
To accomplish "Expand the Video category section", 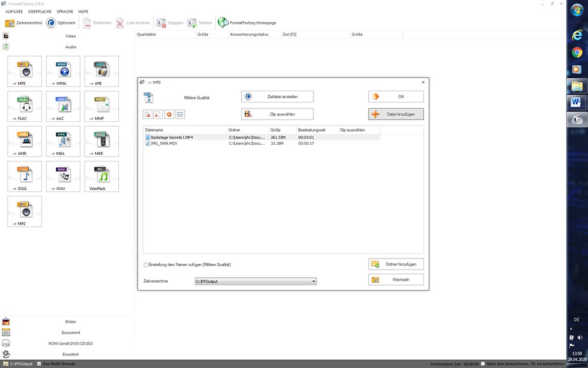I will click(71, 36).
